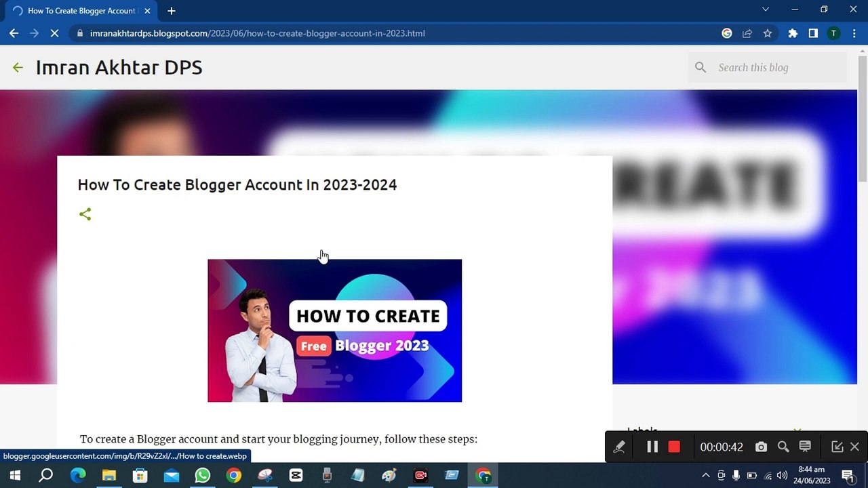Stop the screen recording
The image size is (868, 488).
(x=673, y=447)
